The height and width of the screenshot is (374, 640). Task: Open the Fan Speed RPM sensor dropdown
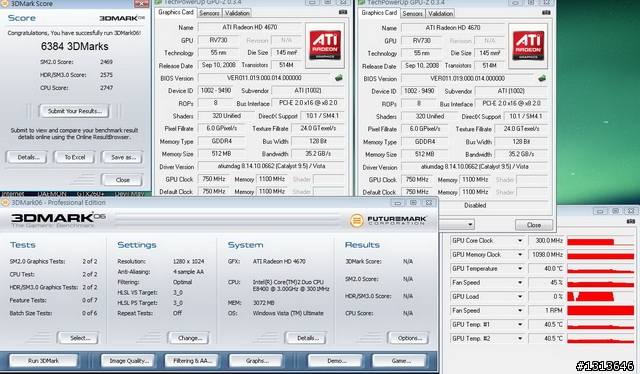(520, 310)
